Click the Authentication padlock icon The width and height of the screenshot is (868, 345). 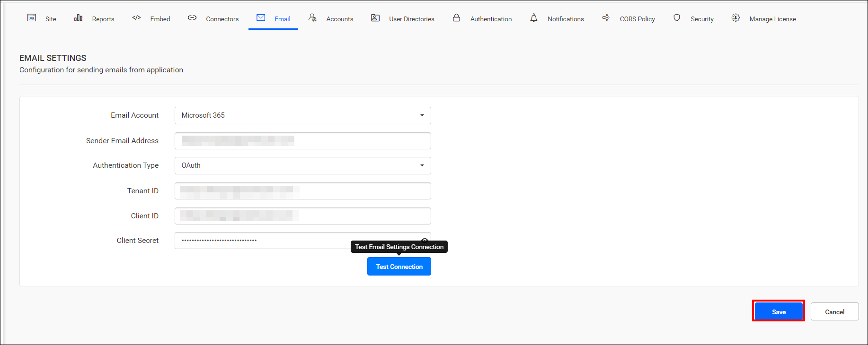click(x=456, y=18)
